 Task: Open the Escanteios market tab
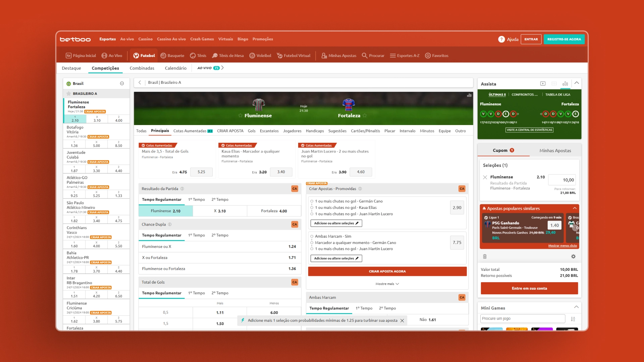[x=269, y=131]
